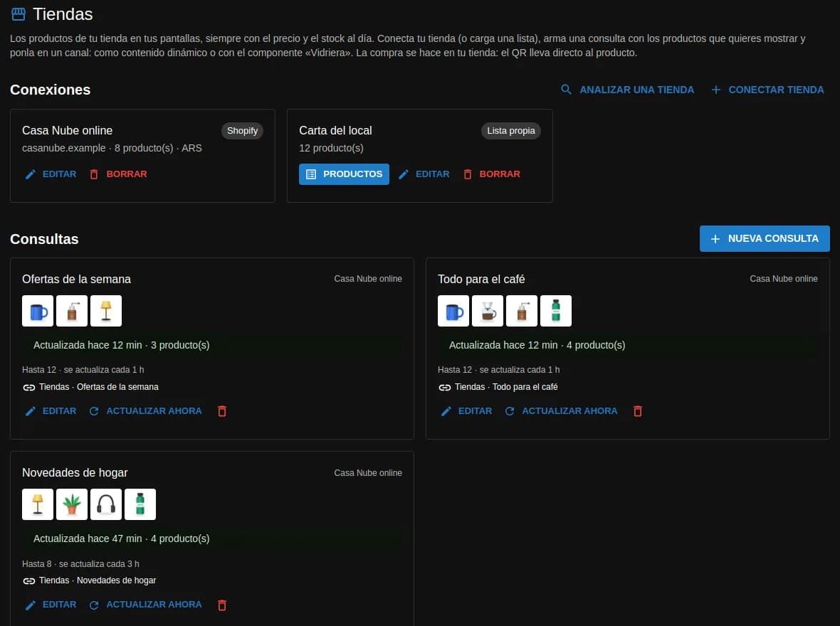
Task: Select soap dispenser thumbnail in Todo para el café
Action: point(522,311)
